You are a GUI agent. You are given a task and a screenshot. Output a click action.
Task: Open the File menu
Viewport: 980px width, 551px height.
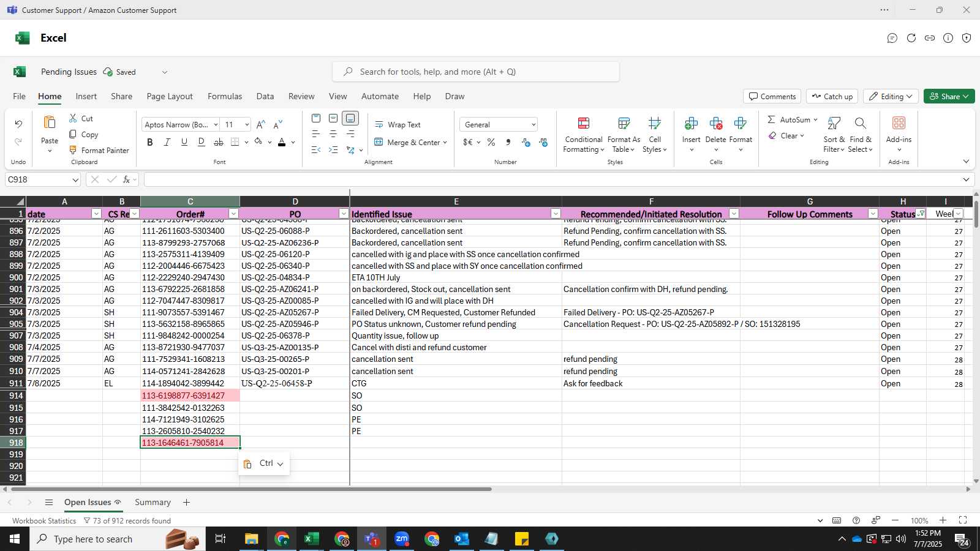click(20, 96)
